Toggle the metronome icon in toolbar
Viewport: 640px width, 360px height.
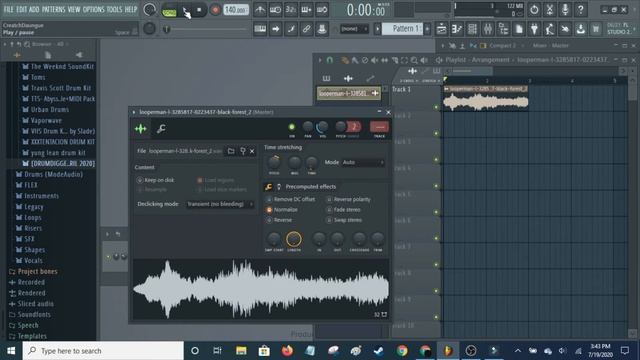coord(260,9)
